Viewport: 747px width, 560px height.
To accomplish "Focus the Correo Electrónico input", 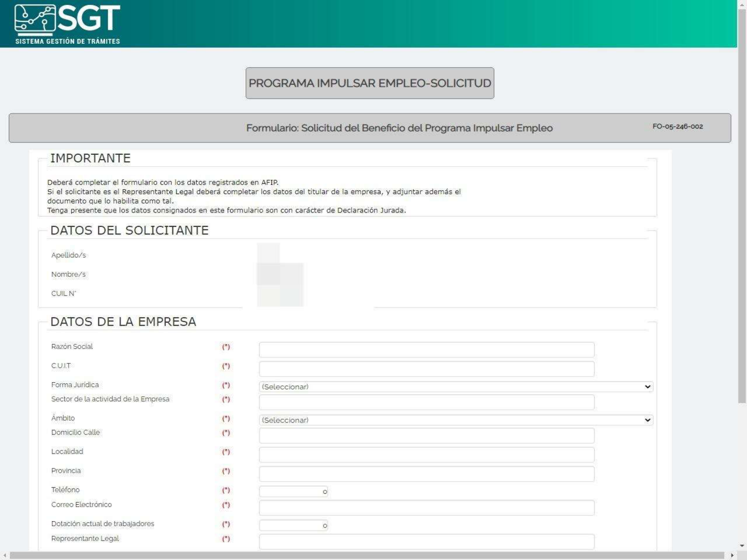I will [426, 508].
